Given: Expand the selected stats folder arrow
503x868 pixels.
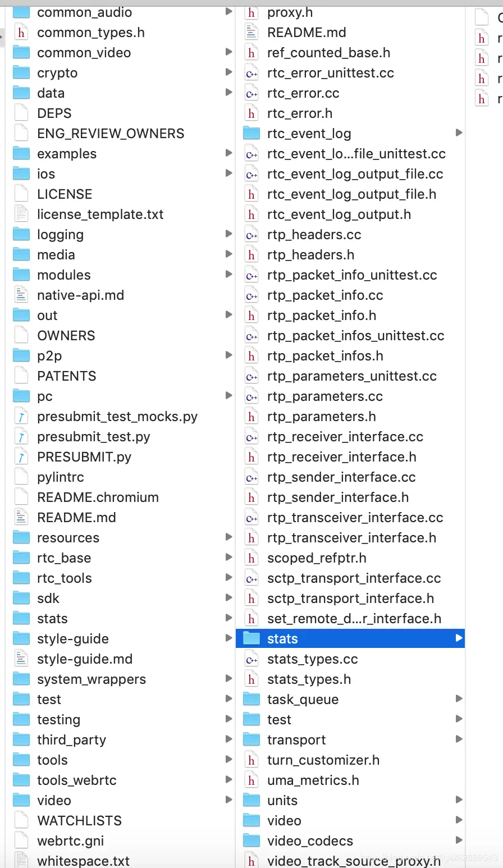Looking at the screenshot, I should pyautogui.click(x=459, y=638).
